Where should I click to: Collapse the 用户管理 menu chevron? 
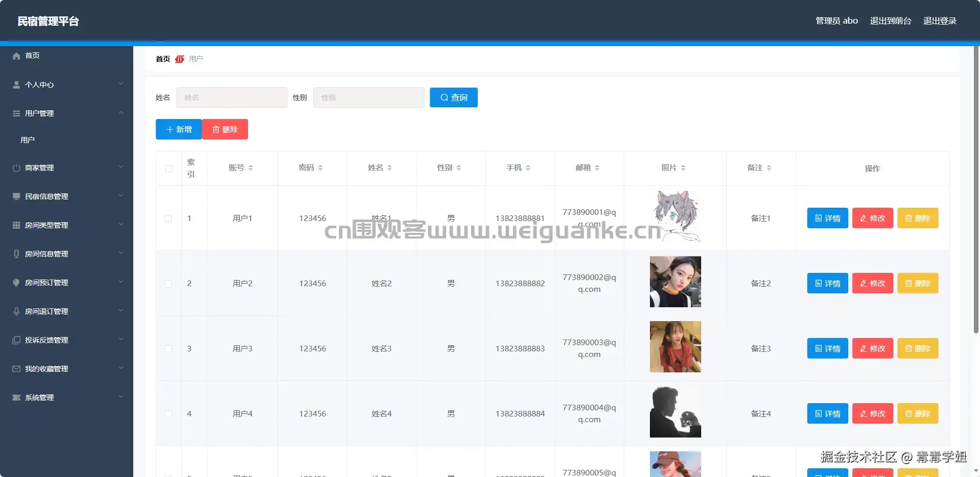[121, 113]
